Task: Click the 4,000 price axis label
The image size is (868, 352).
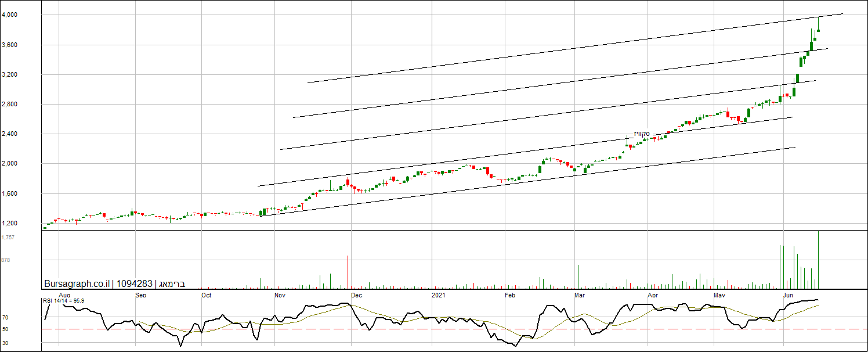Action: [10, 15]
